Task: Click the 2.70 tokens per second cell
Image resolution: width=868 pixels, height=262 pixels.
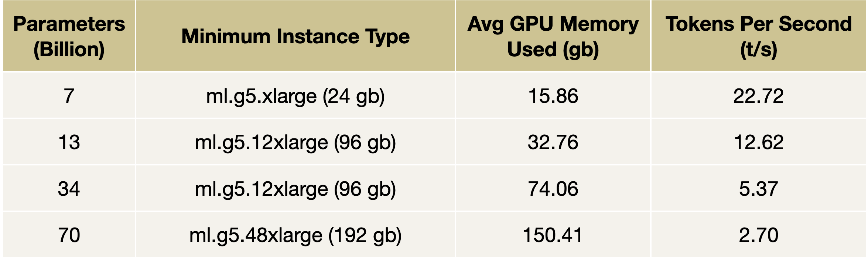Action: click(759, 235)
